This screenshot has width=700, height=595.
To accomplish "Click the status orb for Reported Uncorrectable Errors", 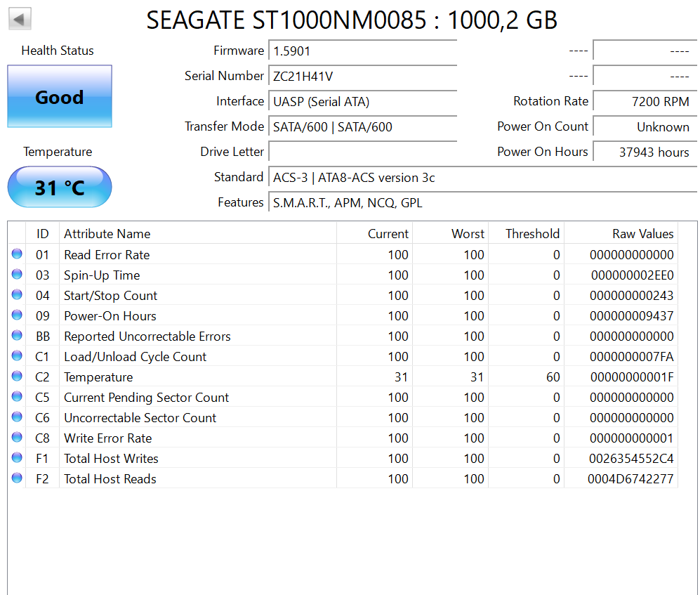I will click(x=17, y=336).
